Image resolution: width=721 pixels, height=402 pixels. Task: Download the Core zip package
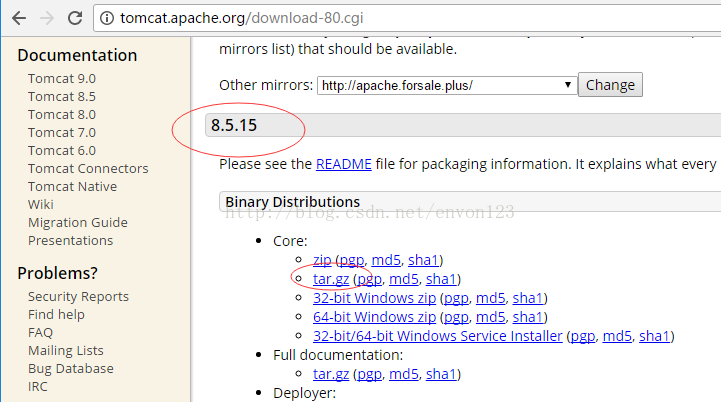(x=322, y=260)
